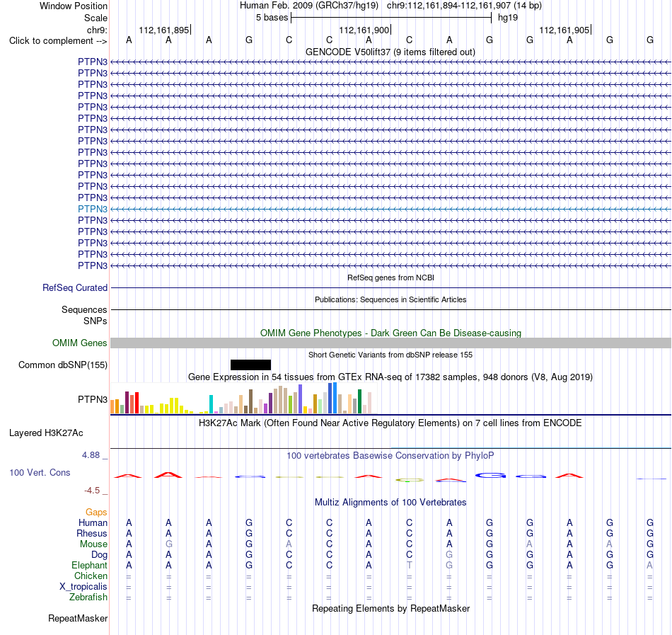
Task: Click the Dog alignment row label
Action: click(x=99, y=555)
